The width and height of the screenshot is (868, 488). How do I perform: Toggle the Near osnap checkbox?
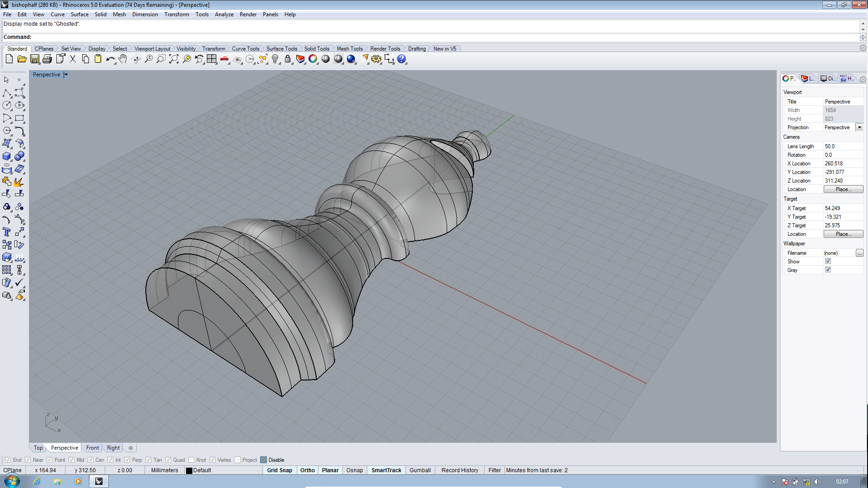pos(28,460)
